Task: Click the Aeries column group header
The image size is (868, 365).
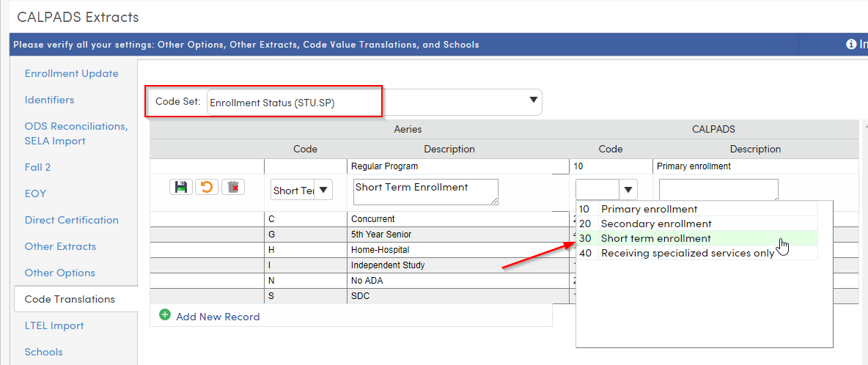Action: tap(408, 129)
